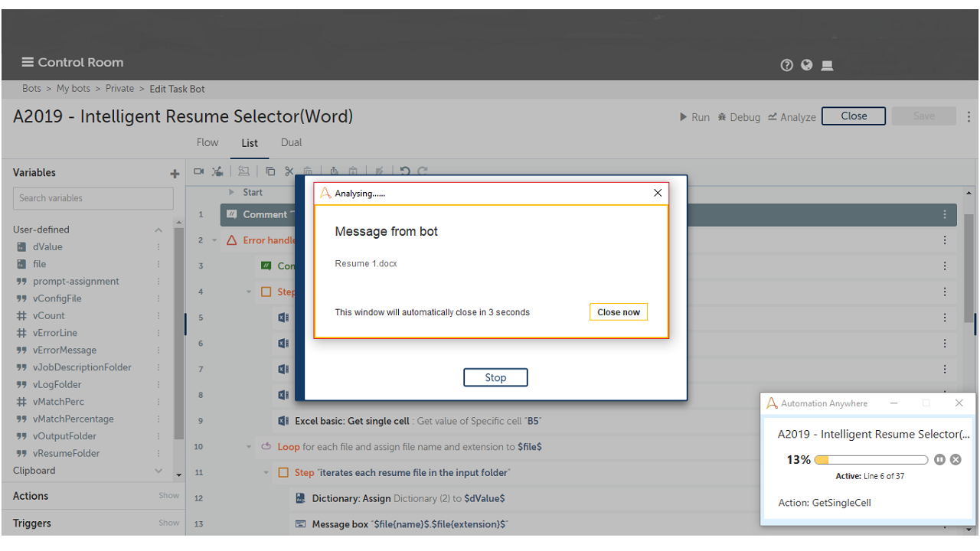Collapse the Error handler block on line 2
This screenshot has width=980, height=551.
coord(214,240)
